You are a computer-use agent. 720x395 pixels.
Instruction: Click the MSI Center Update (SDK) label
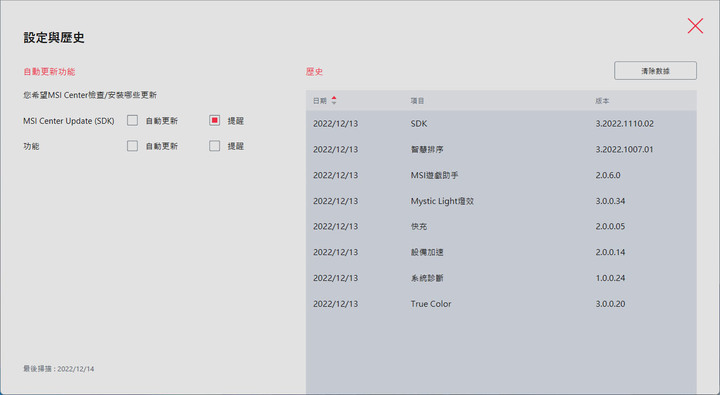tap(68, 121)
